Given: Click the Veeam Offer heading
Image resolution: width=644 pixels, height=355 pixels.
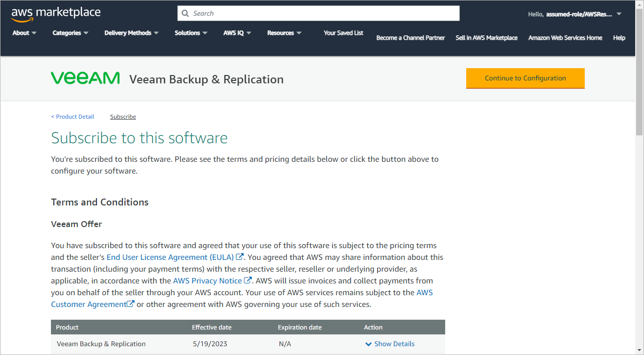Looking at the screenshot, I should click(76, 224).
